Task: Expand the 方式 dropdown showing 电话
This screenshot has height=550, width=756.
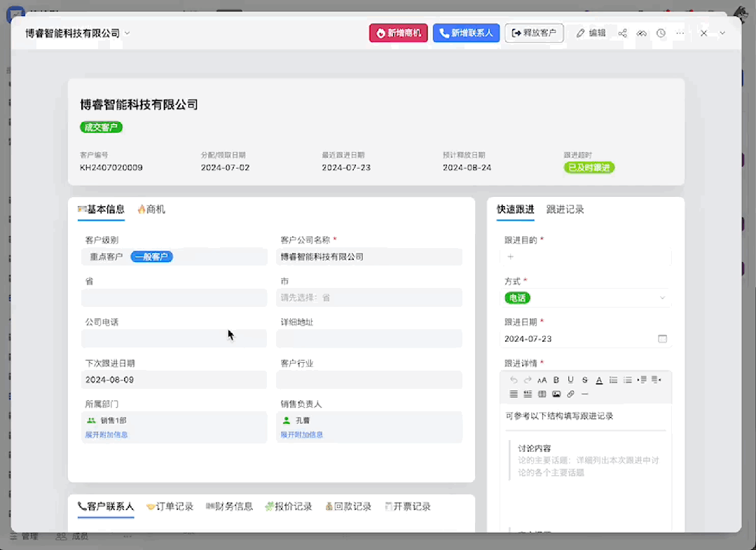Action: coord(662,298)
